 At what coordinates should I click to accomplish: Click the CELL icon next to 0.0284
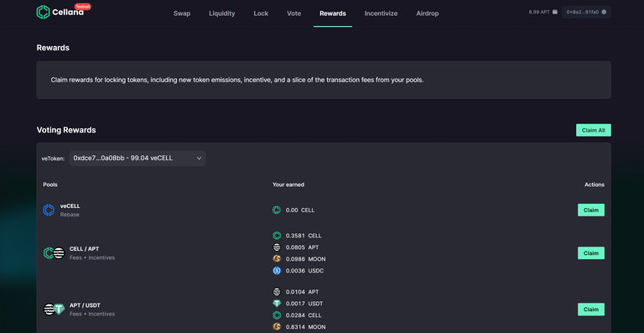(x=277, y=315)
